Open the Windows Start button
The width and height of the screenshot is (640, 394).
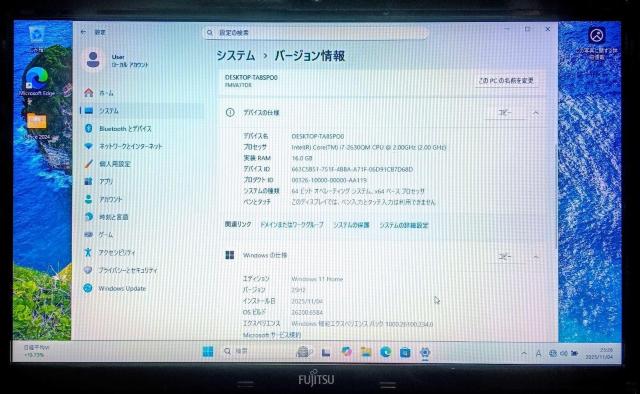point(208,352)
